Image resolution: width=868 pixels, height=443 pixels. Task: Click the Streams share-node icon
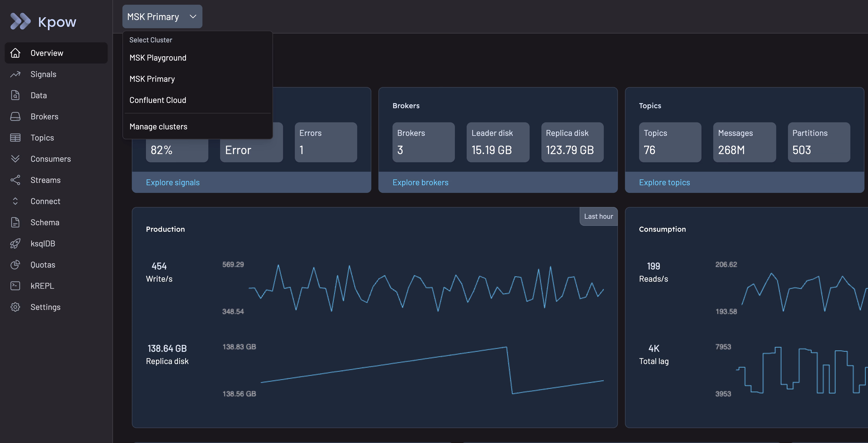15,180
